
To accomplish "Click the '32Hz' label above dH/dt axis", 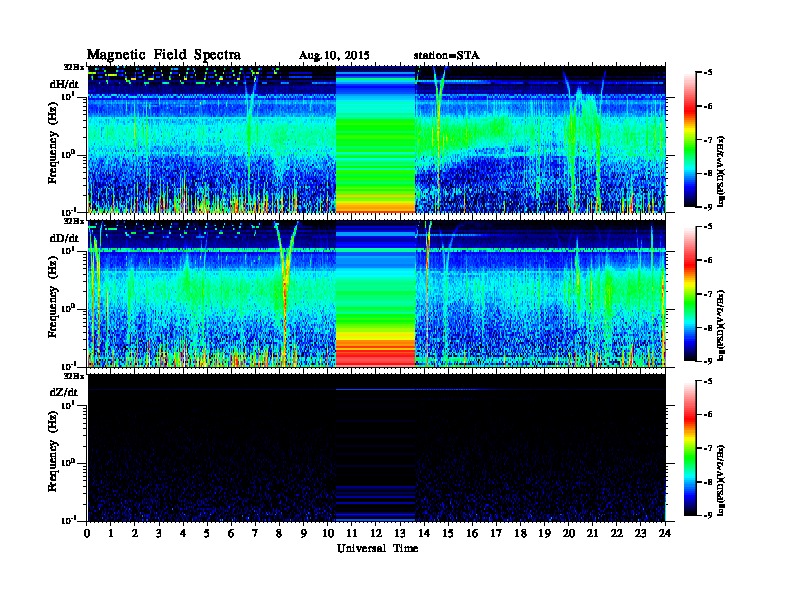I will (74, 66).
